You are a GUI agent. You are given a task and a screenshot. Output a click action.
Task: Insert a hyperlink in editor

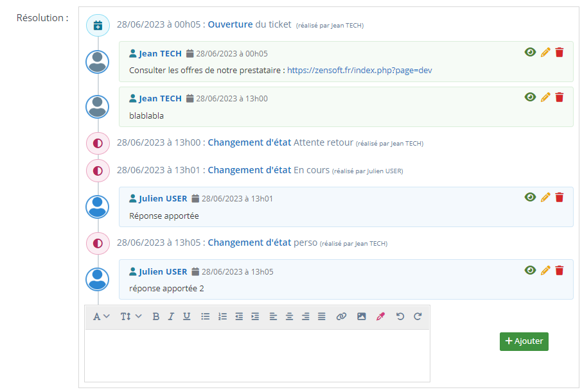[341, 316]
